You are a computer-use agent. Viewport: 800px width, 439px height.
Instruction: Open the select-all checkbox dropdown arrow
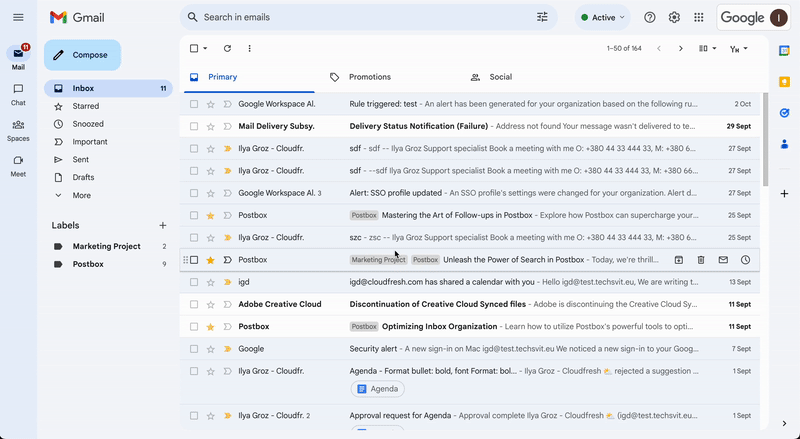[x=205, y=48]
